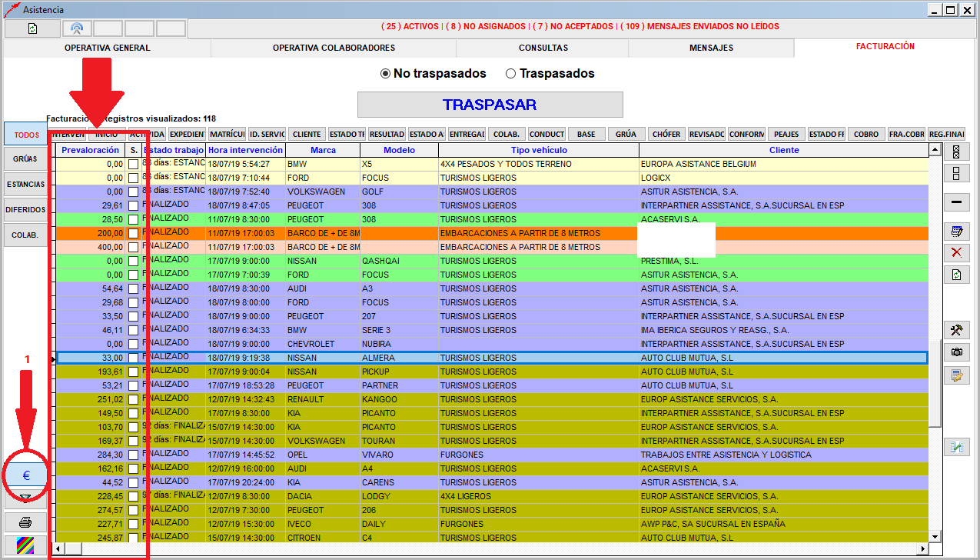This screenshot has width=980, height=560.
Task: Select the ESTANCIAS side filter tab
Action: 25,185
